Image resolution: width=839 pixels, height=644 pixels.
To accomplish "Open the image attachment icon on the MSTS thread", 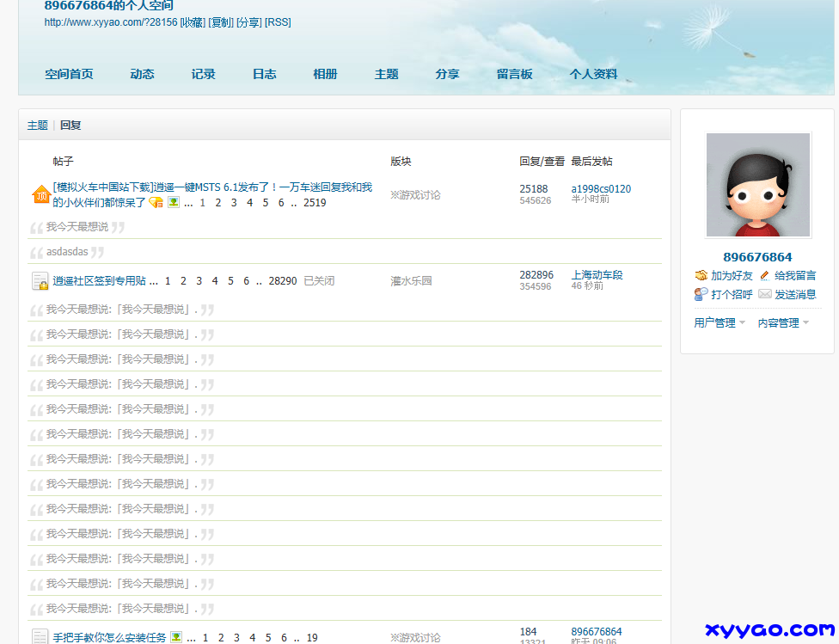I will click(174, 203).
